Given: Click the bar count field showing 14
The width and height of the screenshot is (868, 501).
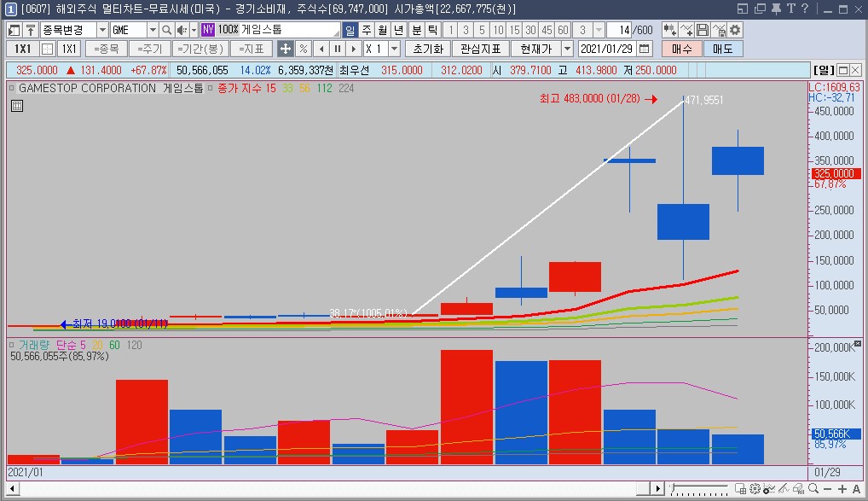Looking at the screenshot, I should click(x=619, y=30).
